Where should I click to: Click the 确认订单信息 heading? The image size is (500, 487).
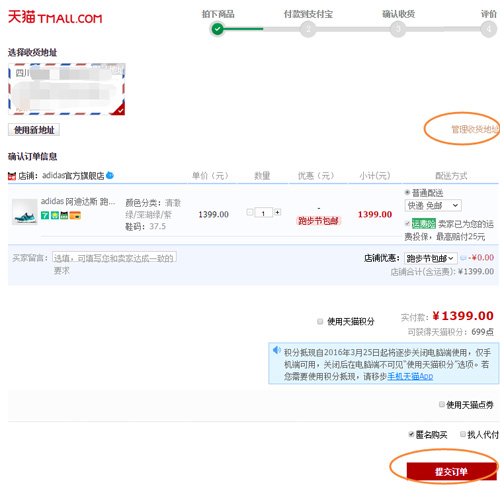pos(32,156)
